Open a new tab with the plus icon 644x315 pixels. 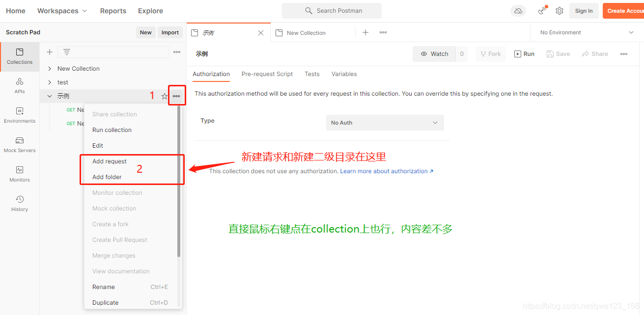pos(365,32)
